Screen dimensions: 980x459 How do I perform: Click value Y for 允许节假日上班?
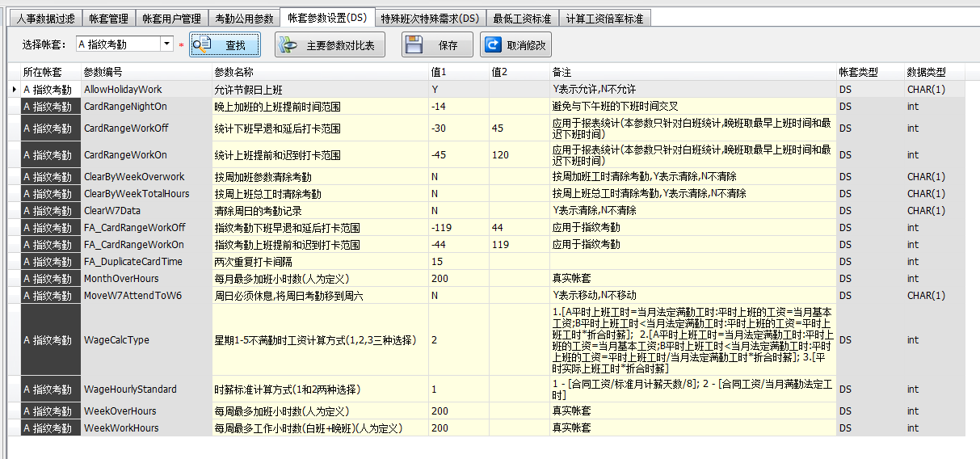[x=458, y=89]
